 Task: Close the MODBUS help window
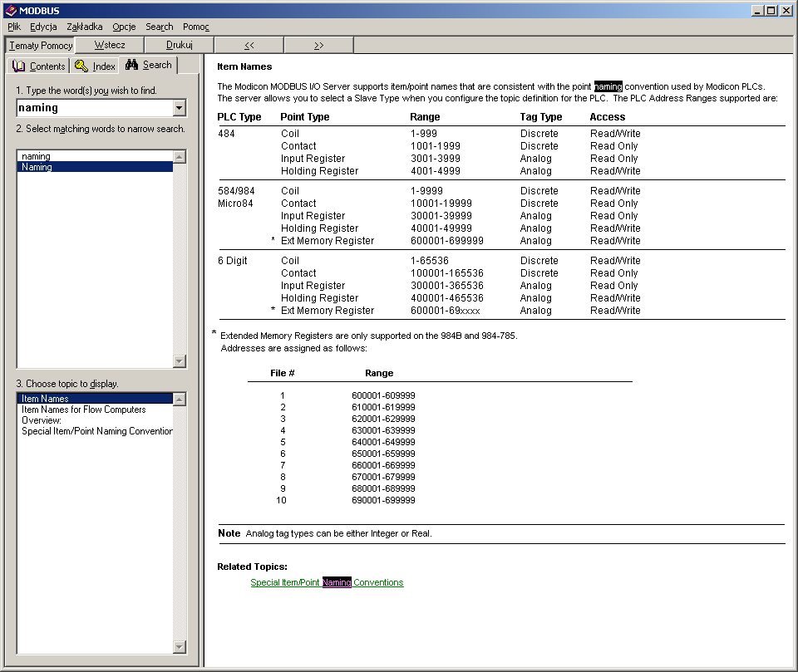[x=786, y=11]
